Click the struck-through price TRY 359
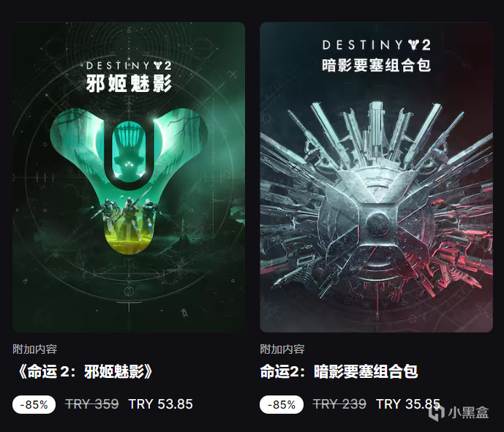 (x=92, y=404)
